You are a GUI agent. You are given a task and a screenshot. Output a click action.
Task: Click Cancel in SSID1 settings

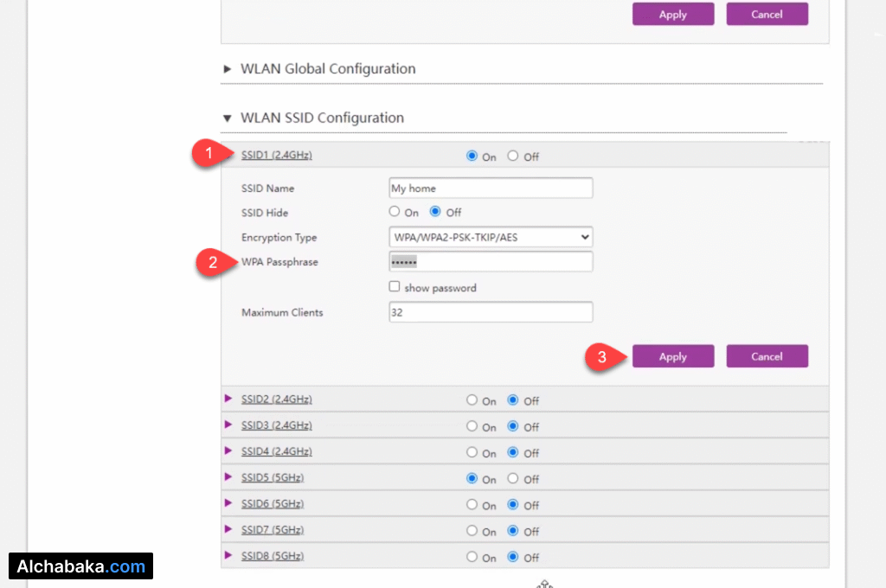767,356
